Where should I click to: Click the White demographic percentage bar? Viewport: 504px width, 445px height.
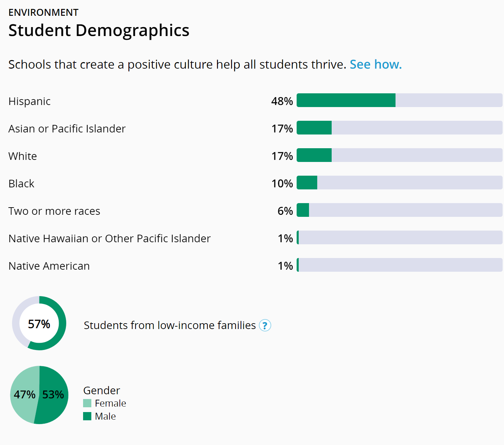[399, 155]
